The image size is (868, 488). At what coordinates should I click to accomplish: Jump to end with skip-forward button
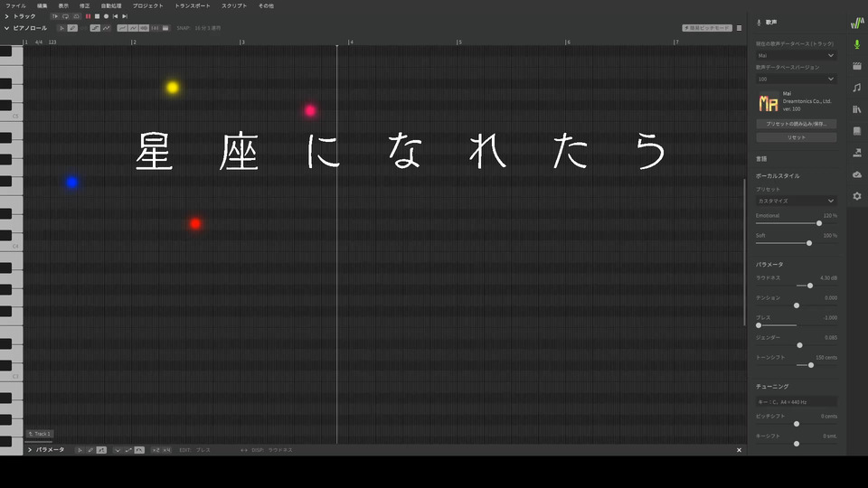coord(125,16)
